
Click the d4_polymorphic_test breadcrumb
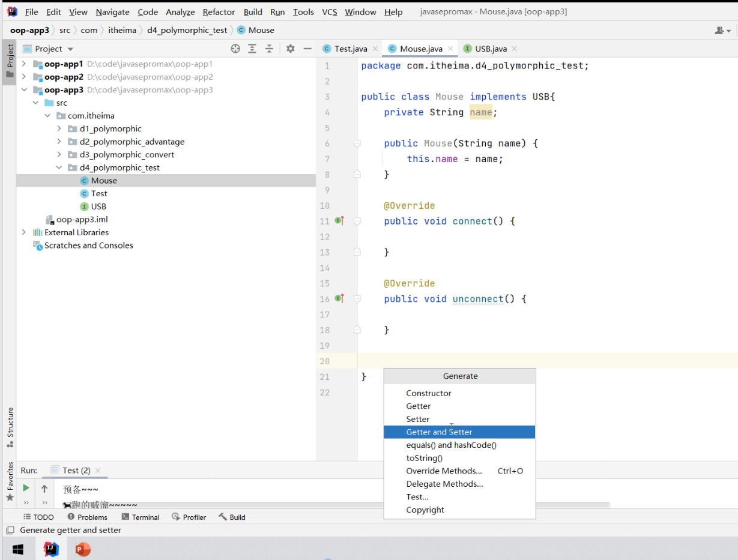[x=187, y=30]
